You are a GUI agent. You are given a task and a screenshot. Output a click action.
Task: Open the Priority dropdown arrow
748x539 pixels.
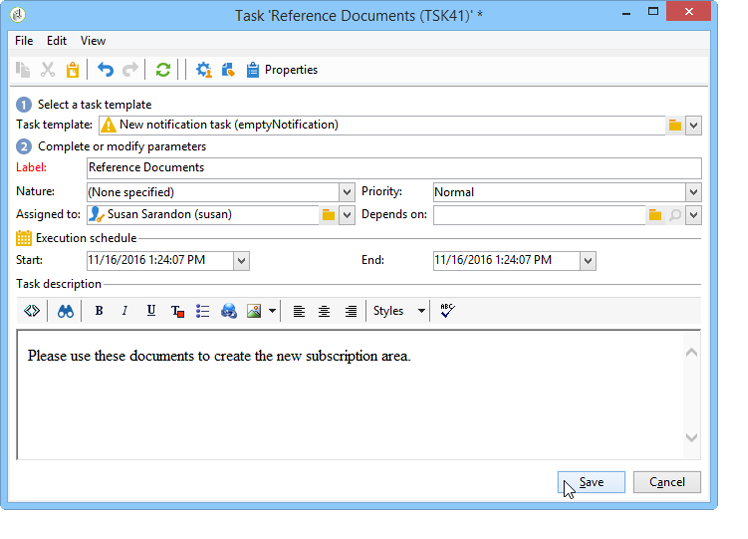point(694,192)
